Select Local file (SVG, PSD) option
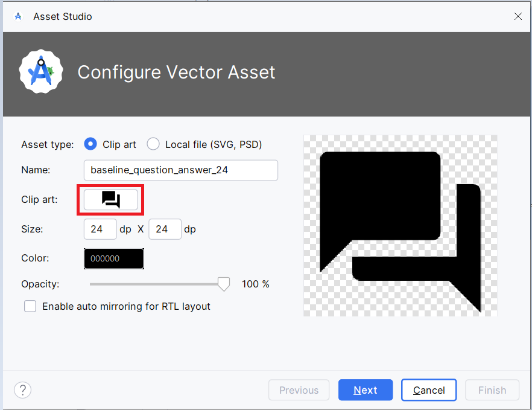The height and width of the screenshot is (410, 532). click(x=153, y=144)
